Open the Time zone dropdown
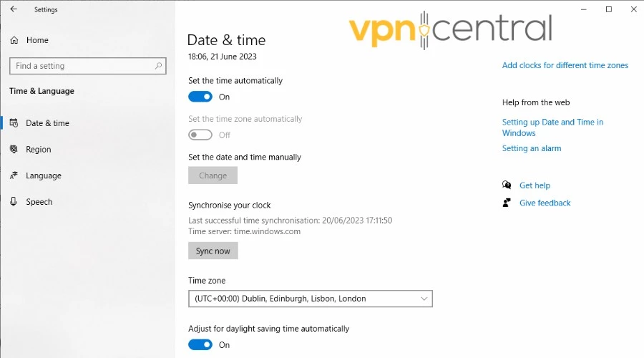Image resolution: width=644 pixels, height=358 pixels. click(x=310, y=299)
